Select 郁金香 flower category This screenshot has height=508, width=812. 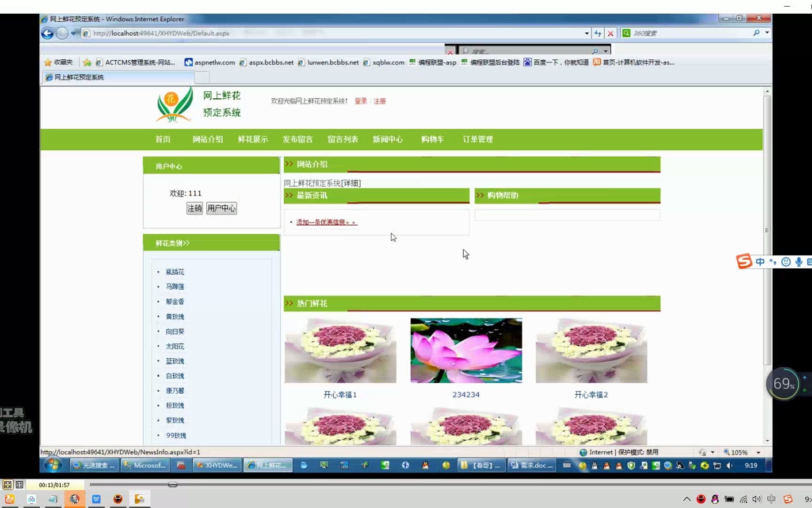tap(175, 302)
